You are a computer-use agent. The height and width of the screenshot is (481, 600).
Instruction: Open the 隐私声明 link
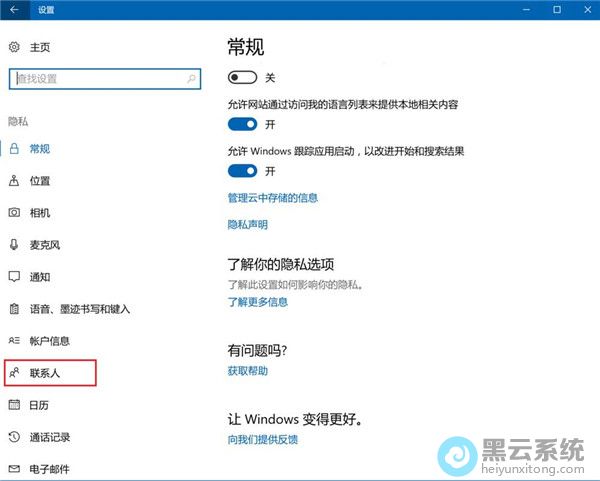(x=248, y=225)
